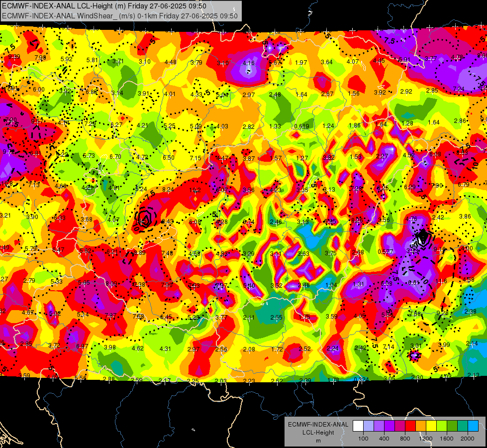This screenshot has width=487, height=448.
Task: Click the legend tick label "1200"
Action: point(426,439)
